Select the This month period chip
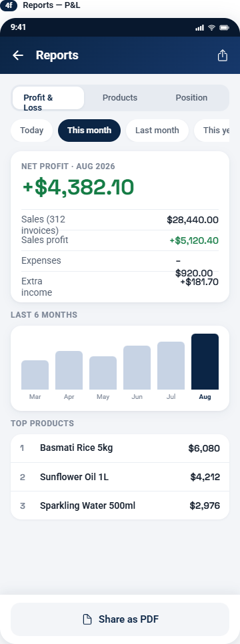The height and width of the screenshot is (644, 240). [89, 131]
